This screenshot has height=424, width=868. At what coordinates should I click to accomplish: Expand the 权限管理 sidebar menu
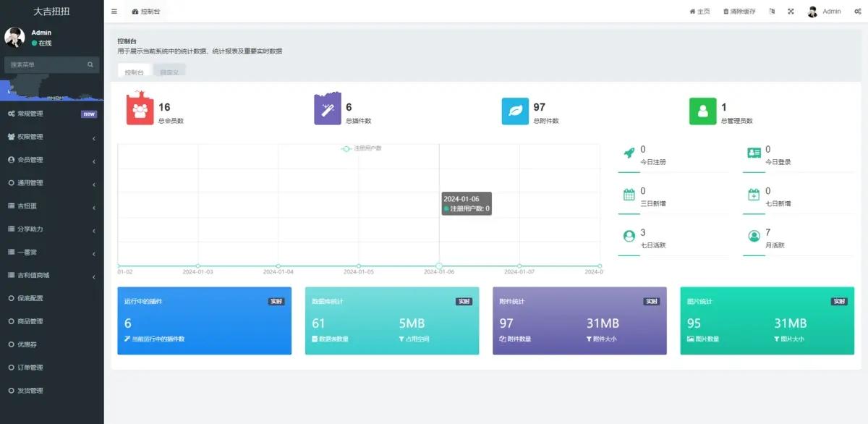click(x=52, y=137)
